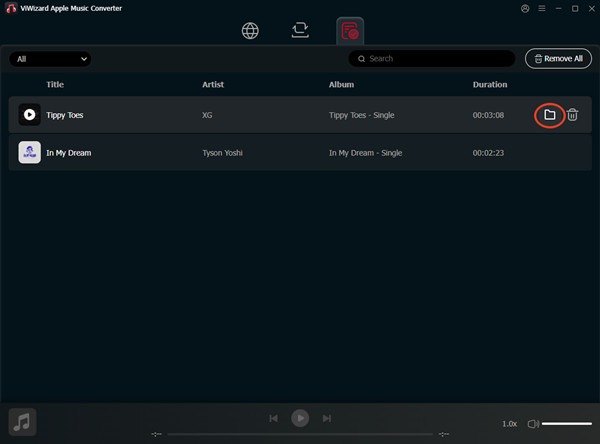Open the web browser globe tab
This screenshot has height=444, width=600.
pos(250,31)
